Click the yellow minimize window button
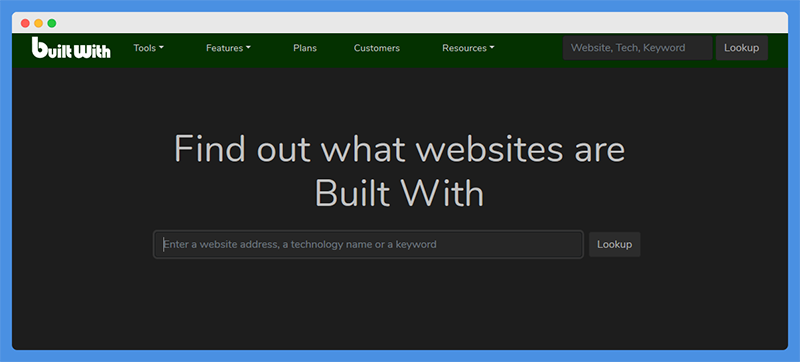Screen dimensions: 800x362 coord(38,23)
